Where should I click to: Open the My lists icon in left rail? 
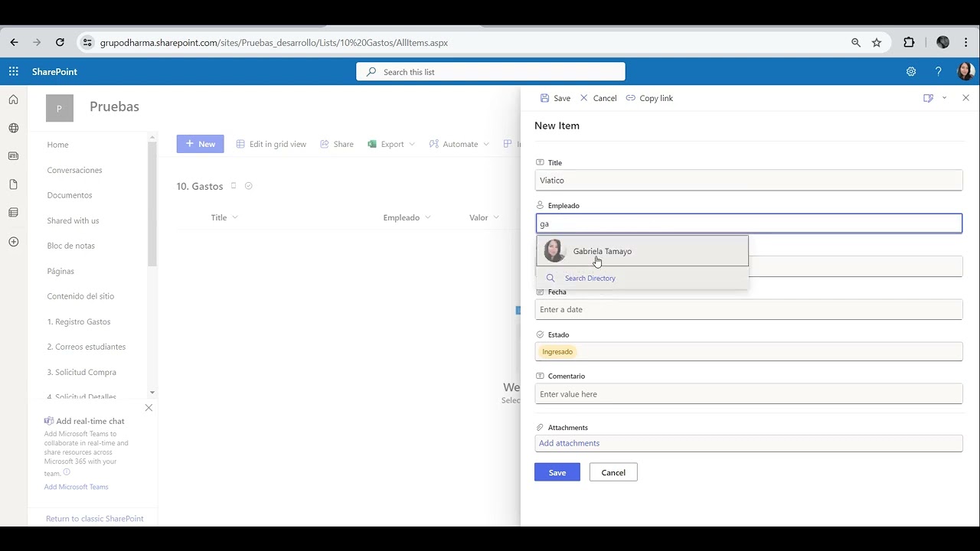[13, 213]
